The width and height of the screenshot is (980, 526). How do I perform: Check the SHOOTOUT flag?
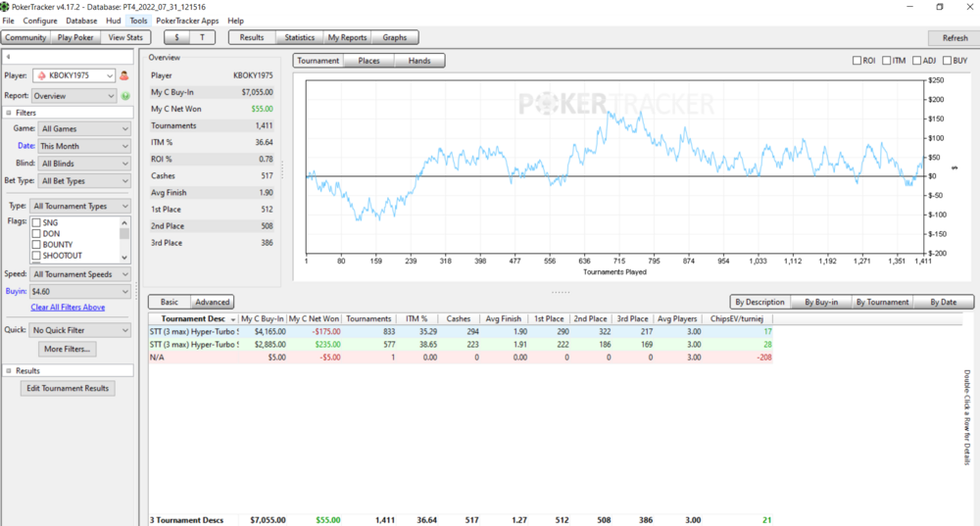[36, 256]
